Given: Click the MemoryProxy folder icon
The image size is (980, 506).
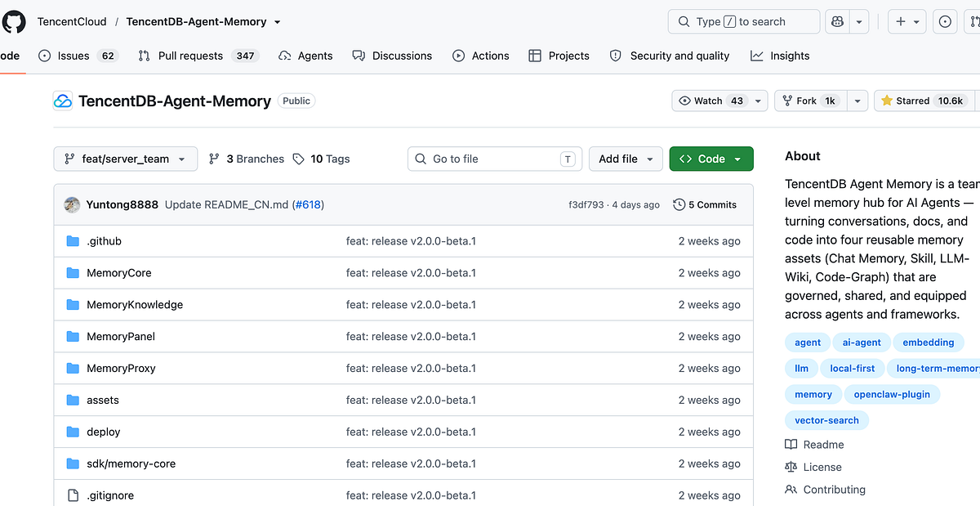Looking at the screenshot, I should [x=73, y=369].
